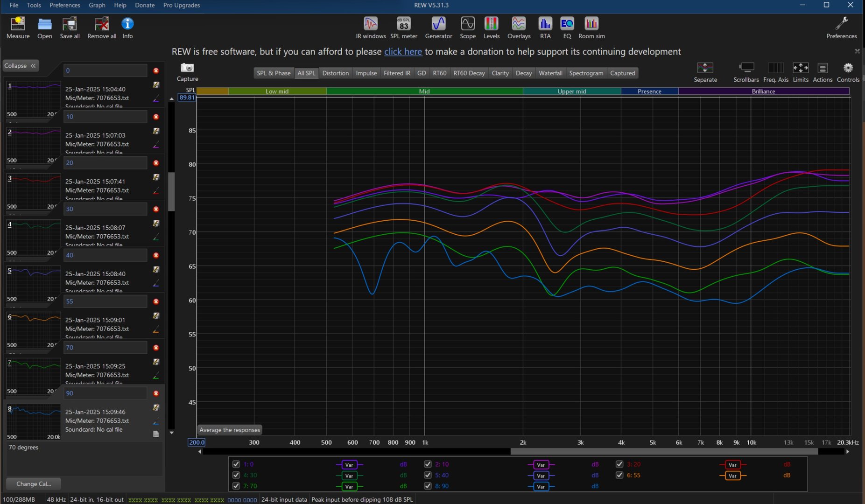Toggle the '6: 55' trace checkbox
This screenshot has width=865, height=504.
619,475
